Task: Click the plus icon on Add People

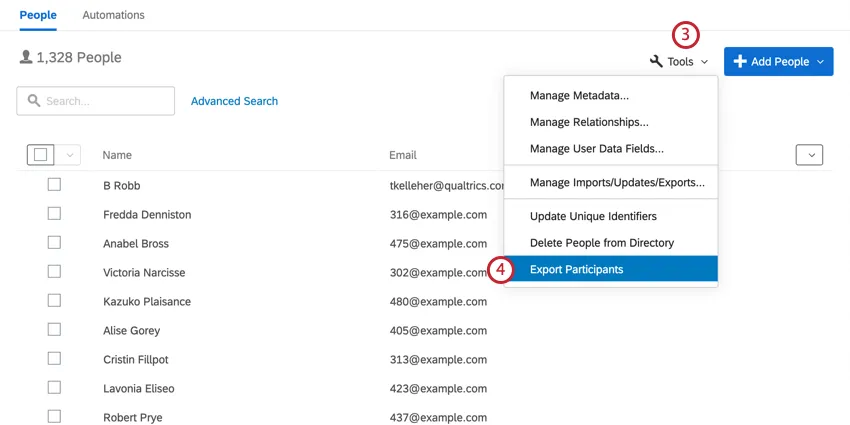Action: (x=740, y=62)
